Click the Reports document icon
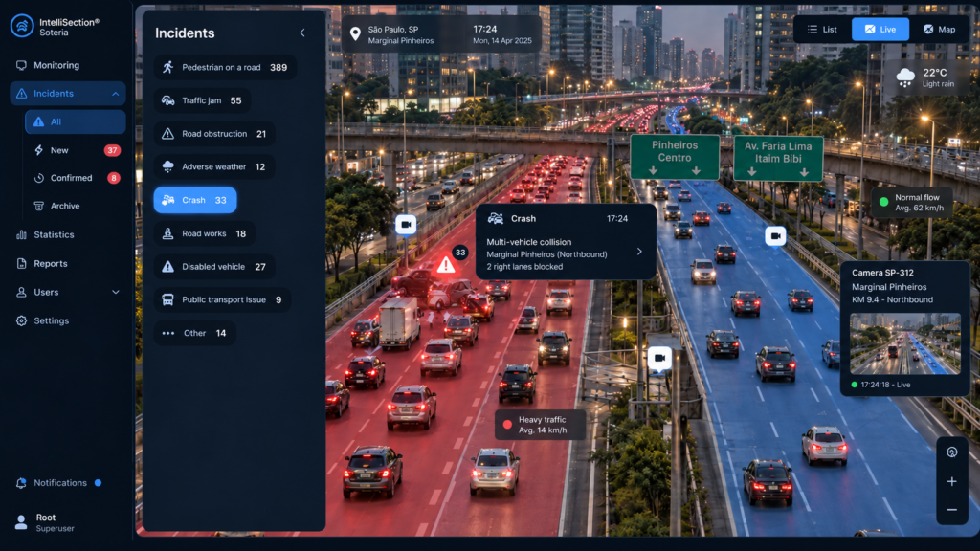 (21, 264)
